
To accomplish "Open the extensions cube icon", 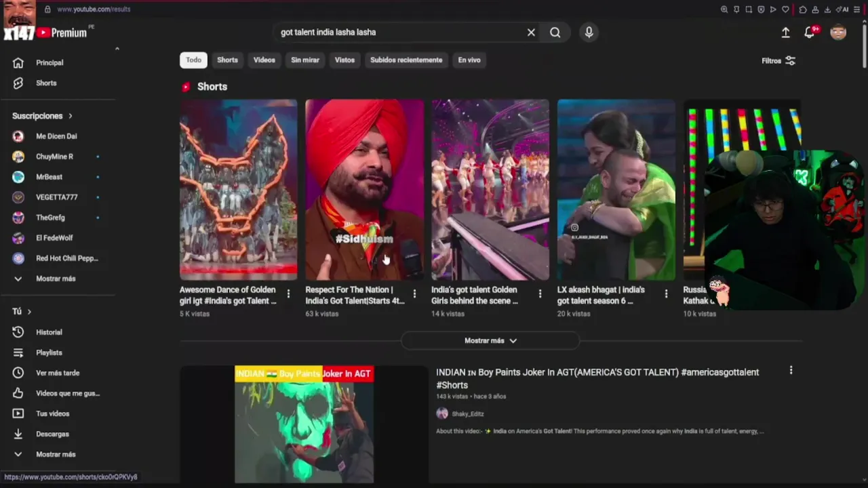I will pos(803,9).
